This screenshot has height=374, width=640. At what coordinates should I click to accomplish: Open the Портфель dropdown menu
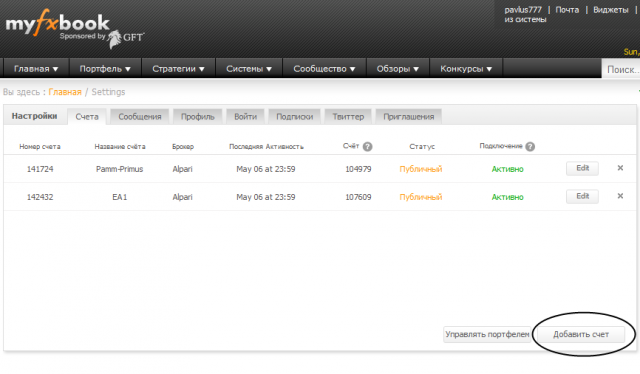coord(105,69)
